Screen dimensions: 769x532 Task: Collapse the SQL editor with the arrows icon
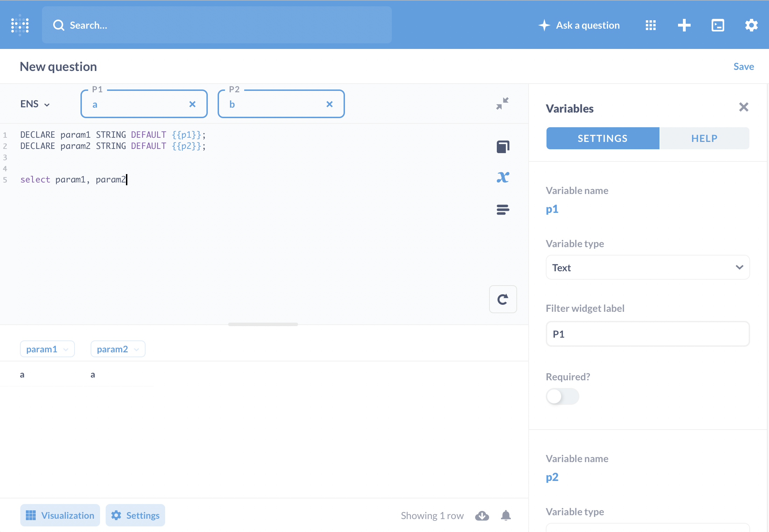tap(502, 103)
